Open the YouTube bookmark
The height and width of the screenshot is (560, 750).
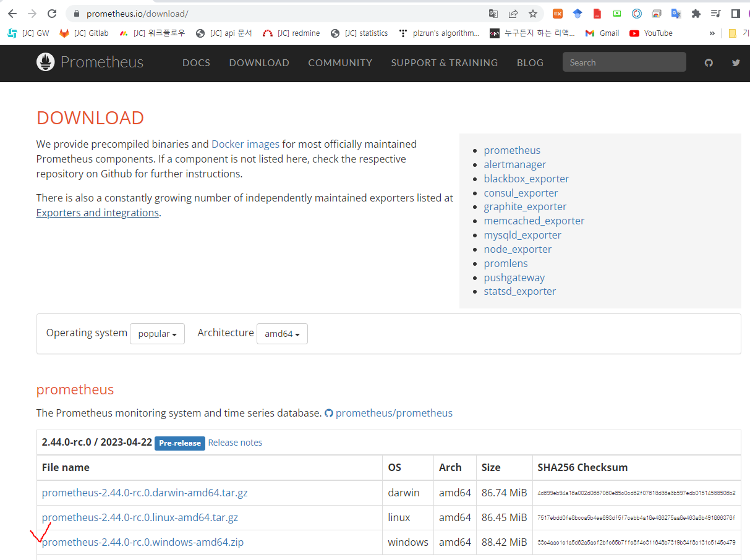click(651, 33)
